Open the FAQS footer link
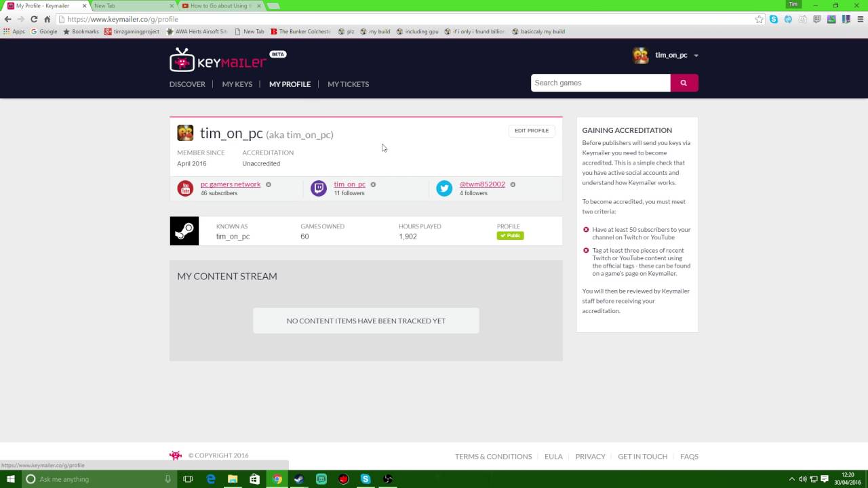868x488 pixels. (x=689, y=456)
